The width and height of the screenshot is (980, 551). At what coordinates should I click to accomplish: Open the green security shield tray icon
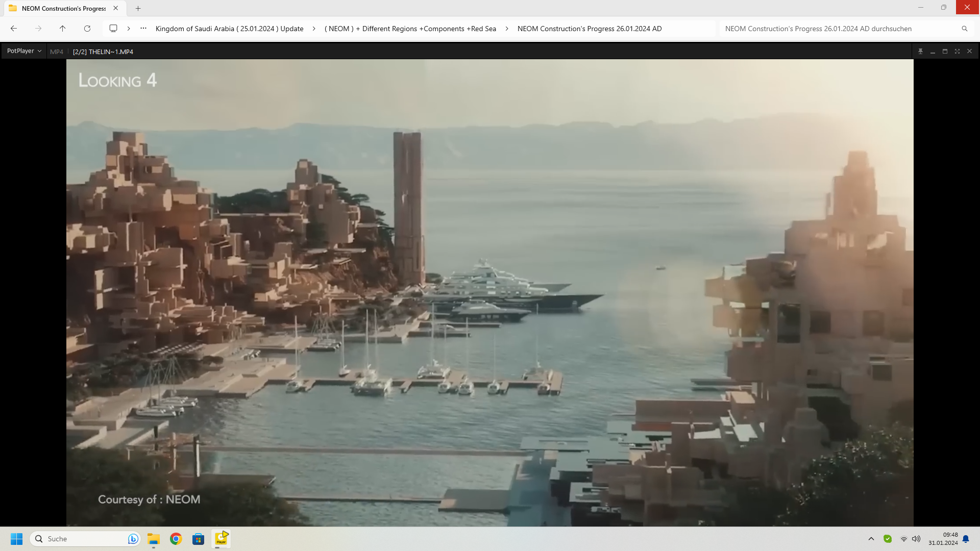point(888,539)
